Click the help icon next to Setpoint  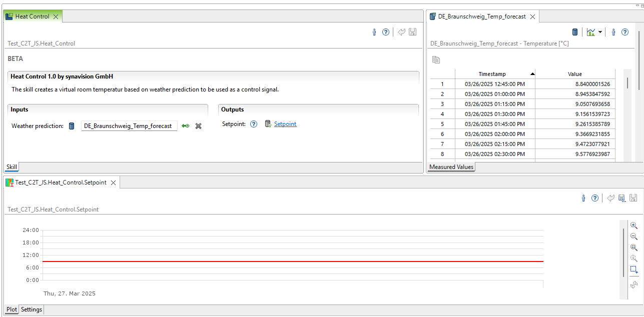[254, 124]
